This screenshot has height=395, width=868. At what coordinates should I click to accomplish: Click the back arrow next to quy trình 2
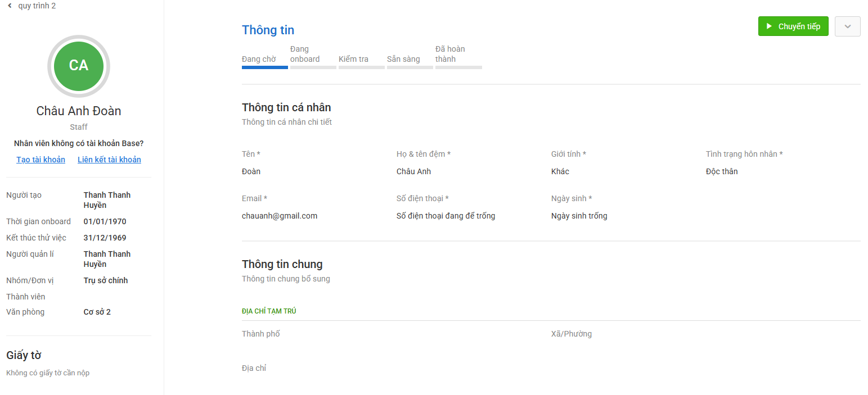pyautogui.click(x=10, y=6)
